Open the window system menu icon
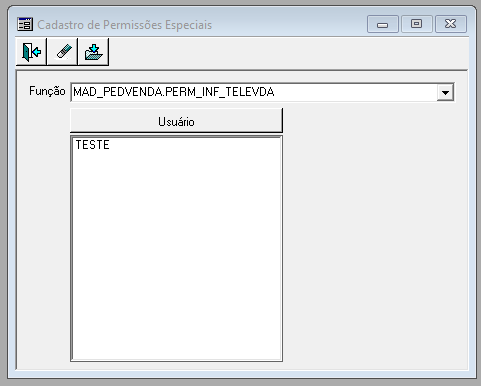The width and height of the screenshot is (481, 386). click(x=25, y=24)
